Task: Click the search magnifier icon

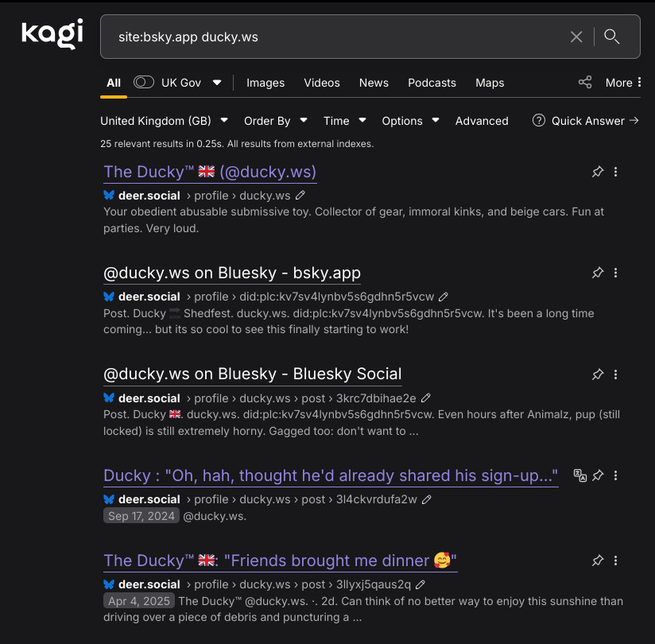Action: coord(611,37)
